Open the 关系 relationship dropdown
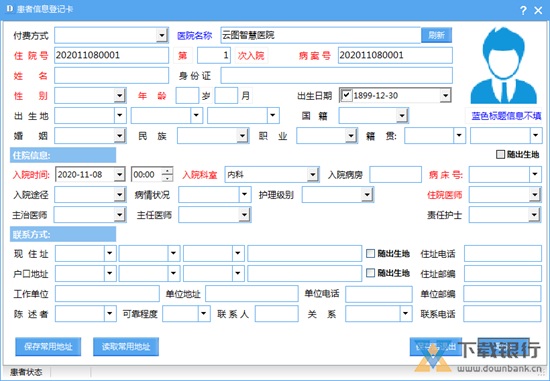This screenshot has width=550, height=381. click(x=405, y=313)
